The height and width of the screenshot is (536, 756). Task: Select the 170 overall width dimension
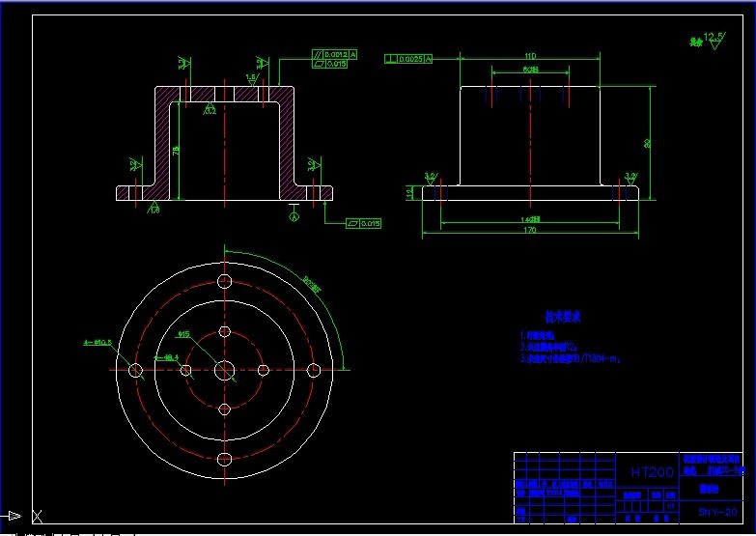pyautogui.click(x=530, y=230)
